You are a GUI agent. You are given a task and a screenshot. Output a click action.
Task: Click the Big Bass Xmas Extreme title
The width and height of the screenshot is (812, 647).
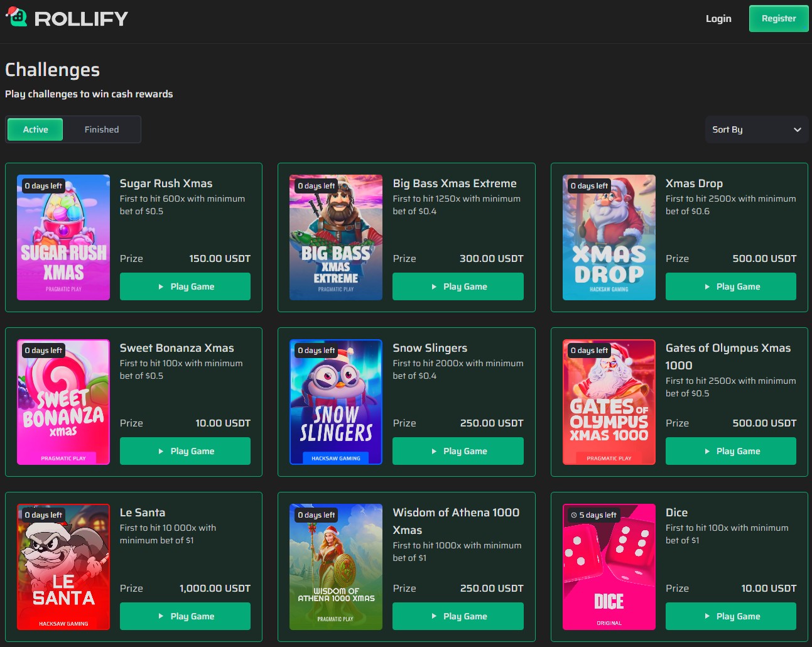tap(455, 183)
